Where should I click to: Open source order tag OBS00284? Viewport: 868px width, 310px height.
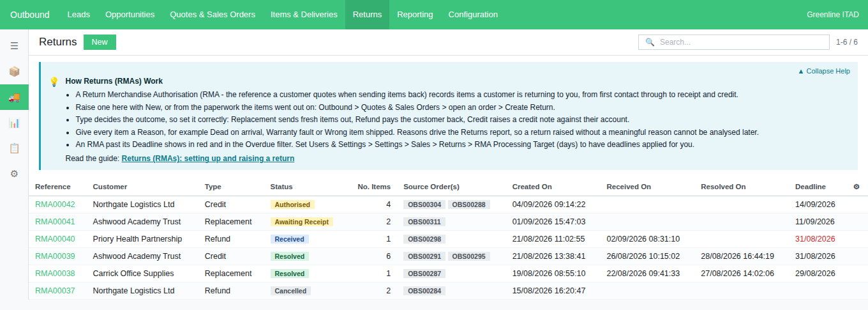(424, 291)
